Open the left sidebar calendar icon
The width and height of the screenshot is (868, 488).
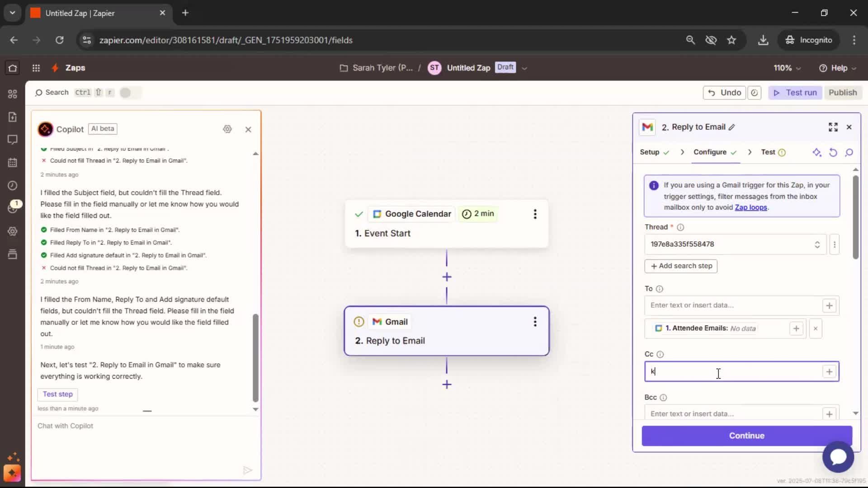coord(13,163)
